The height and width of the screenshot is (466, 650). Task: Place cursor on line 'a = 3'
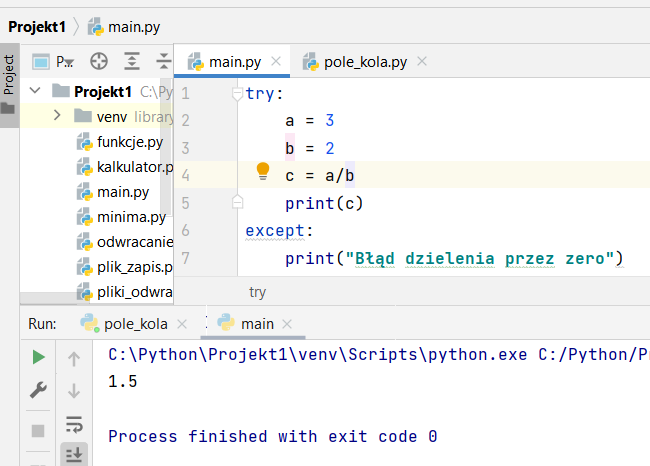(309, 120)
